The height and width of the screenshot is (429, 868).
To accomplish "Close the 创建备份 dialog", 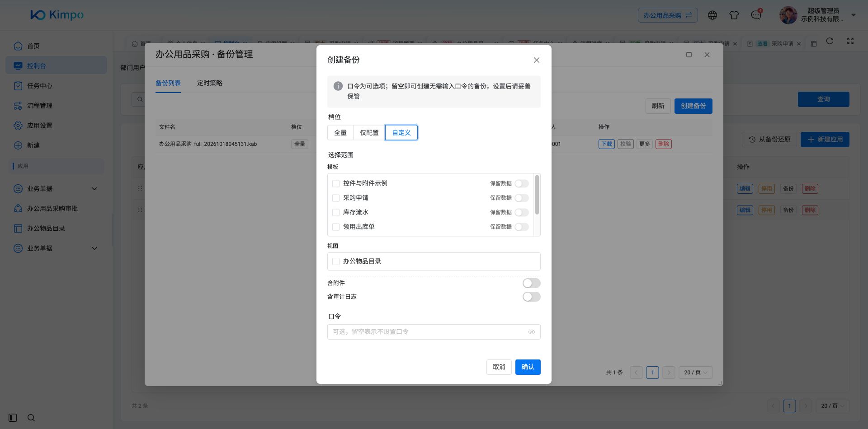I will click(537, 60).
